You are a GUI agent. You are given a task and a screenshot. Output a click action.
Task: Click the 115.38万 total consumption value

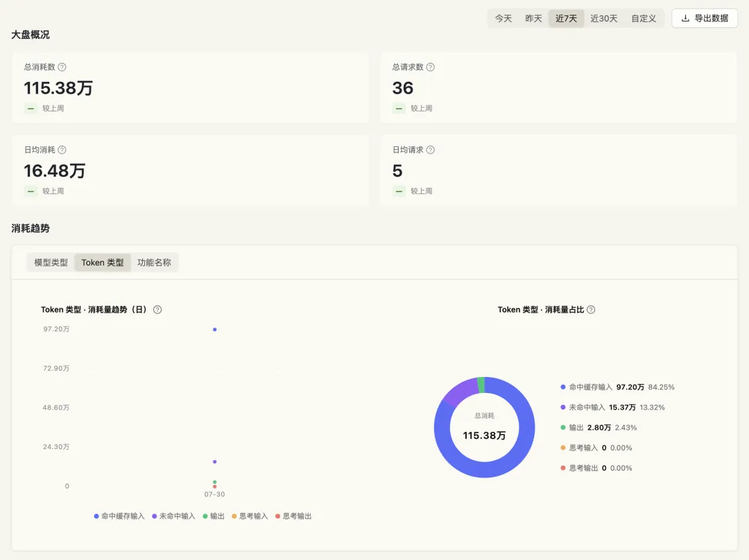click(x=58, y=88)
